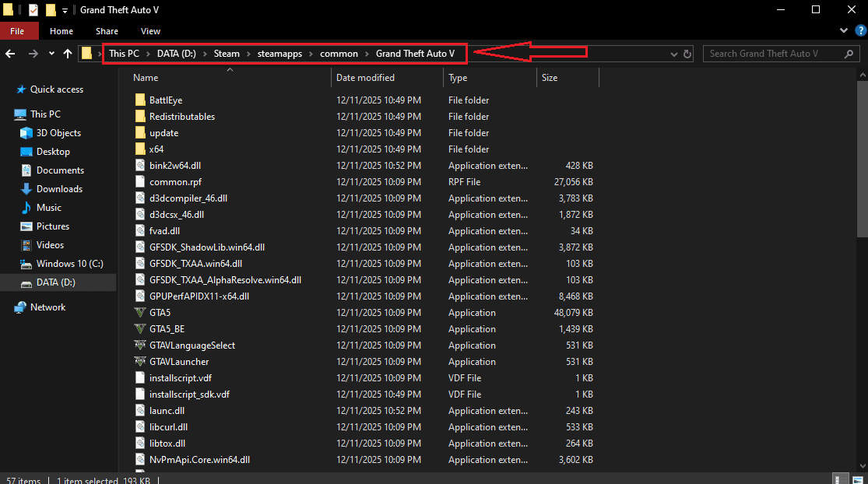The width and height of the screenshot is (868, 484).
Task: Expand the ribbon with chevron arrow
Action: [x=844, y=31]
